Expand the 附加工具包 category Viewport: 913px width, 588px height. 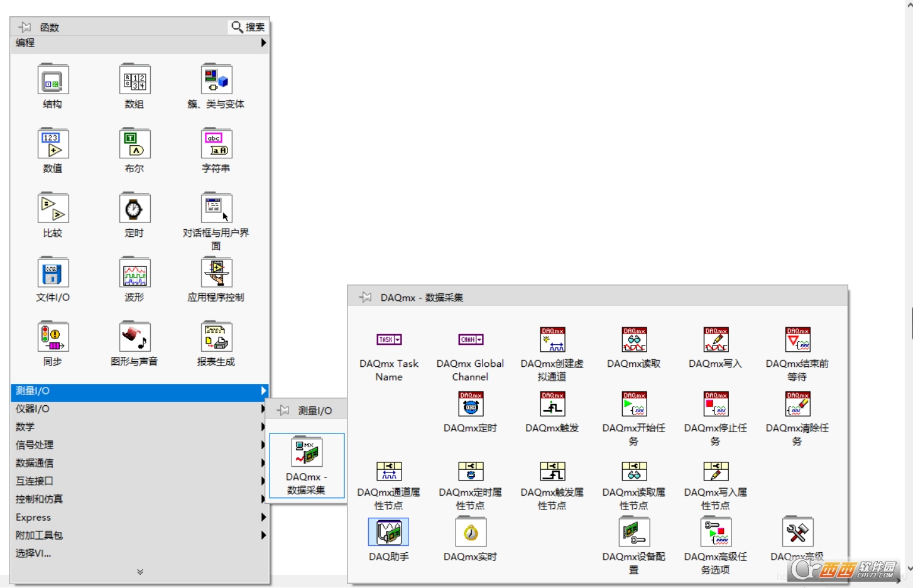click(x=139, y=535)
